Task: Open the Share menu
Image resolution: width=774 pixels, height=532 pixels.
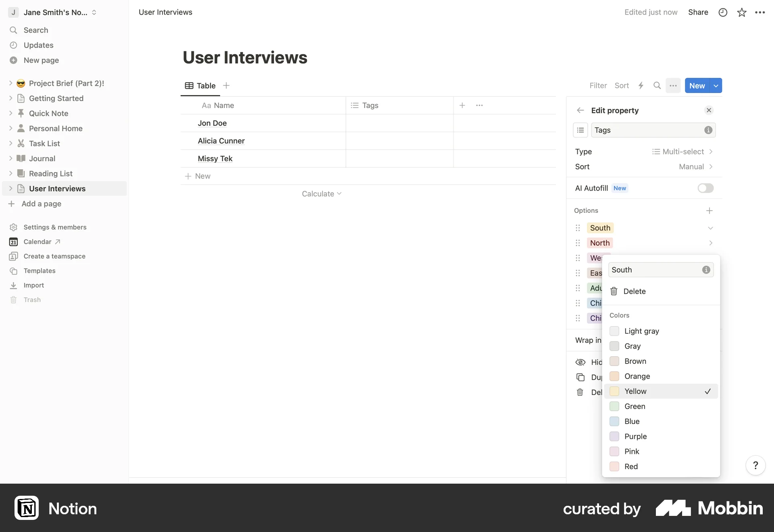Action: click(698, 12)
